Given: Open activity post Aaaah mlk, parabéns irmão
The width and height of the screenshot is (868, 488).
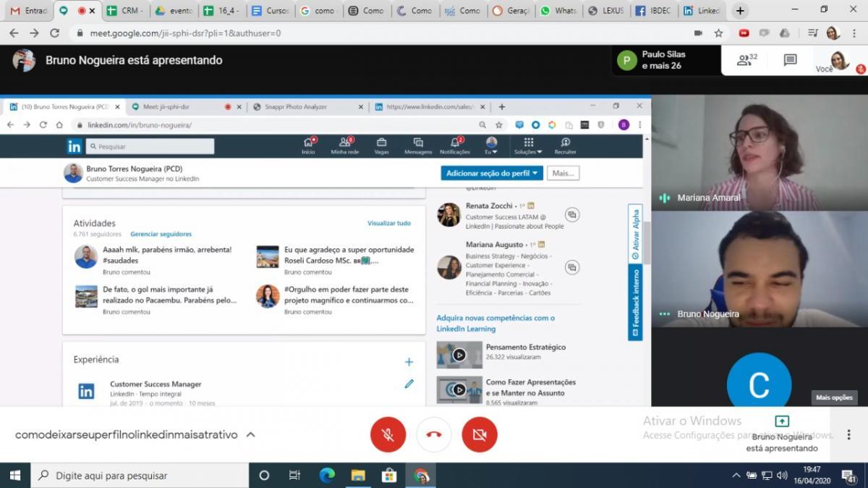Looking at the screenshot, I should (167, 255).
